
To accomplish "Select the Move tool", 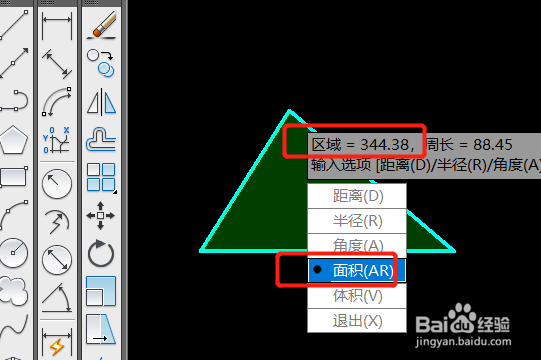I will [100, 215].
